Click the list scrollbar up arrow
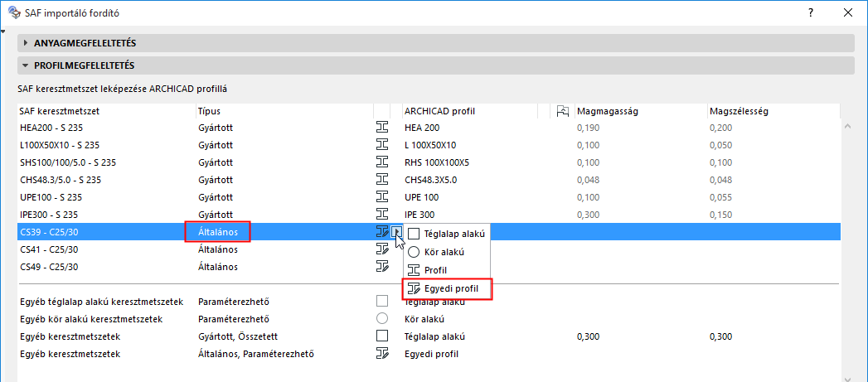Screen dimensions: 868x382 click(847, 127)
